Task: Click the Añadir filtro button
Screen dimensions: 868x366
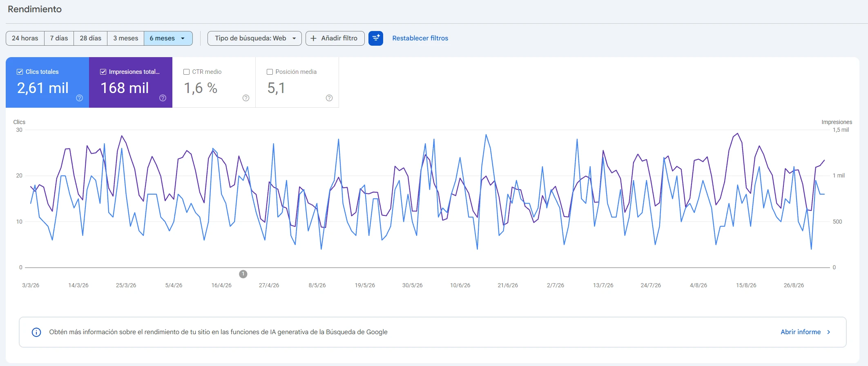Action: pyautogui.click(x=335, y=38)
